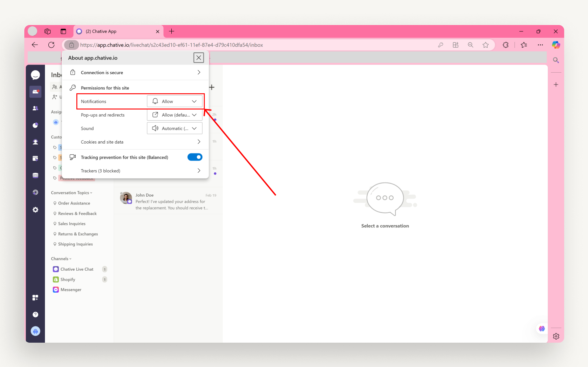
Task: Switch to the Chative App browser tab
Action: coord(115,31)
